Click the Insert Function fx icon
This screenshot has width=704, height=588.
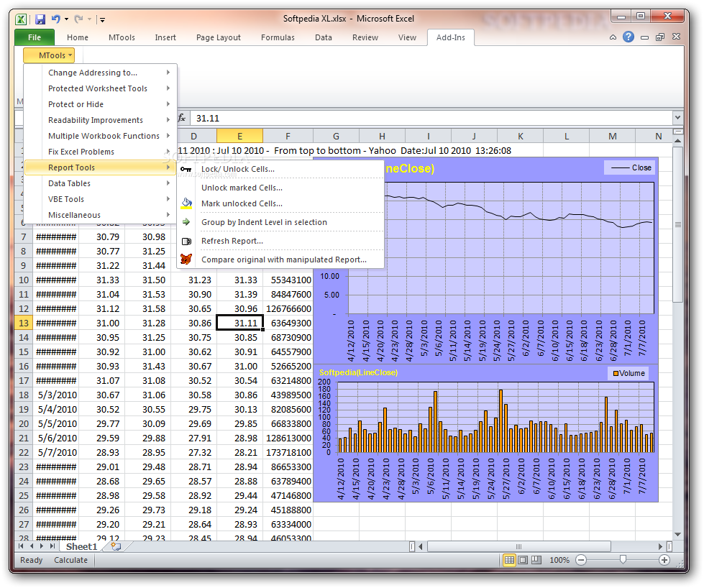click(x=182, y=118)
